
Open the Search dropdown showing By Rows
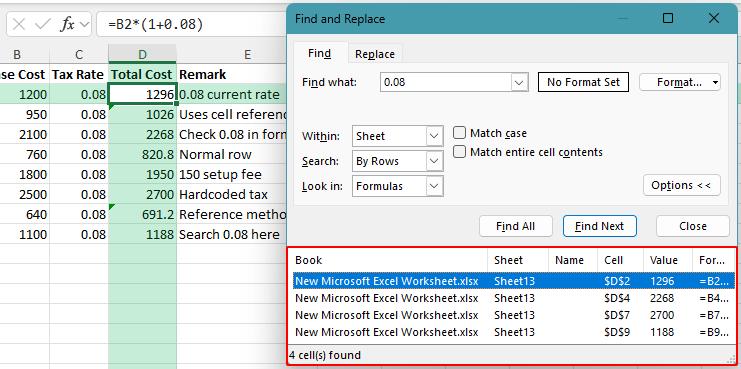click(x=397, y=161)
